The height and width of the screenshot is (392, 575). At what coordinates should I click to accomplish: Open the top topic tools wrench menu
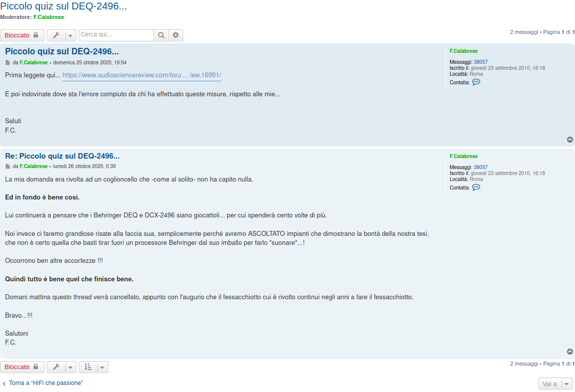click(61, 35)
